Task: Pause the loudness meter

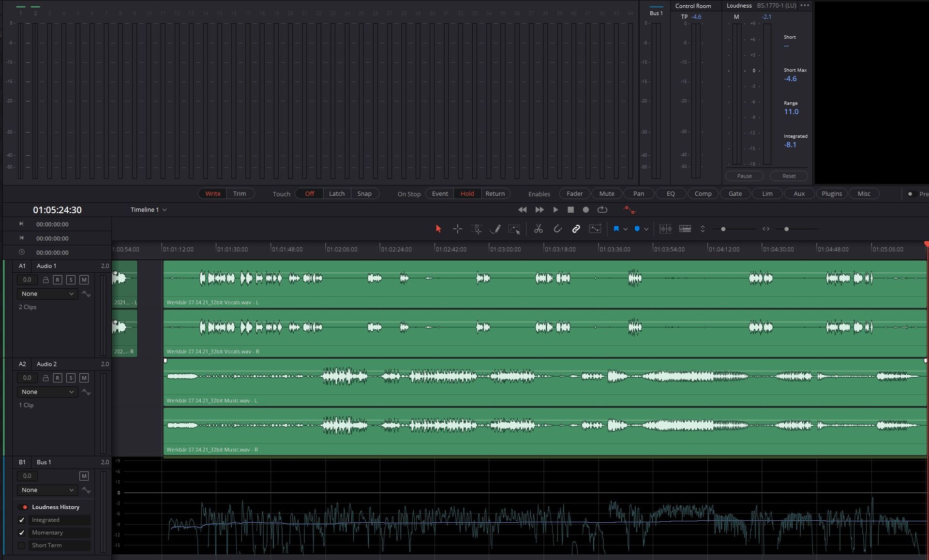Action: [744, 176]
